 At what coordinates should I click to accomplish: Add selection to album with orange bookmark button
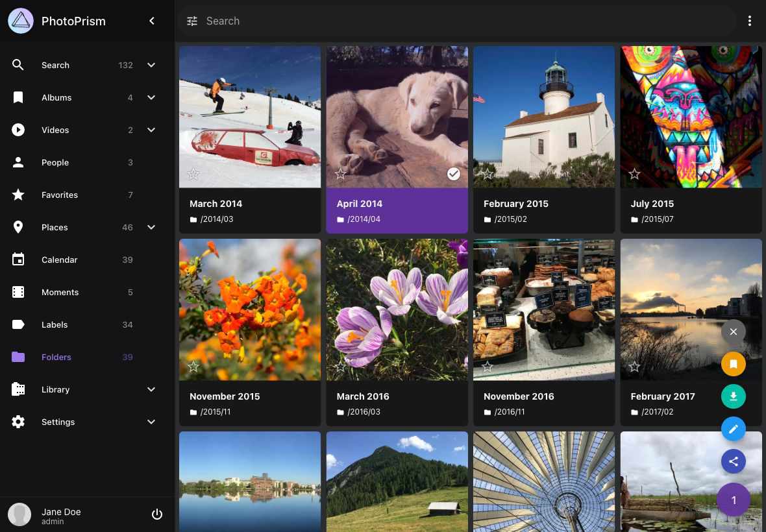coord(733,364)
